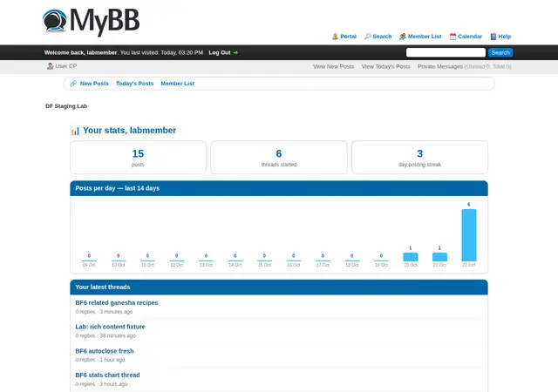
Task: Click the link chain icon beside New Posts
Action: click(x=73, y=84)
